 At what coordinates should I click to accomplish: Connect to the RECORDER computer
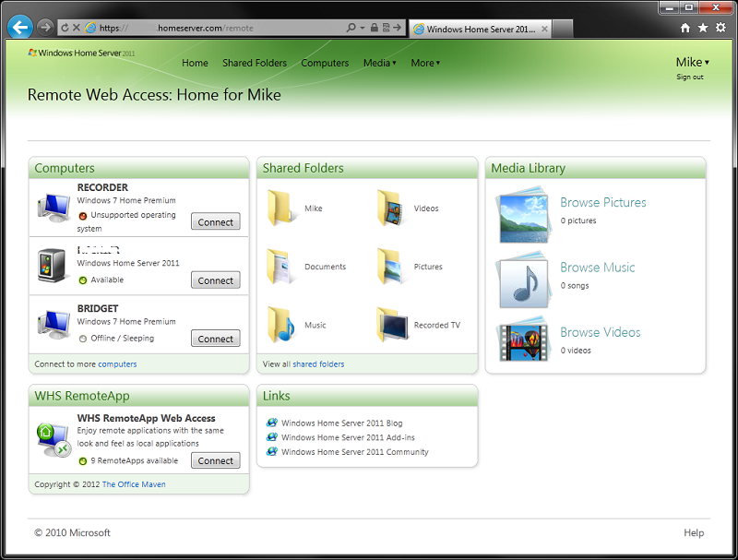pos(216,221)
